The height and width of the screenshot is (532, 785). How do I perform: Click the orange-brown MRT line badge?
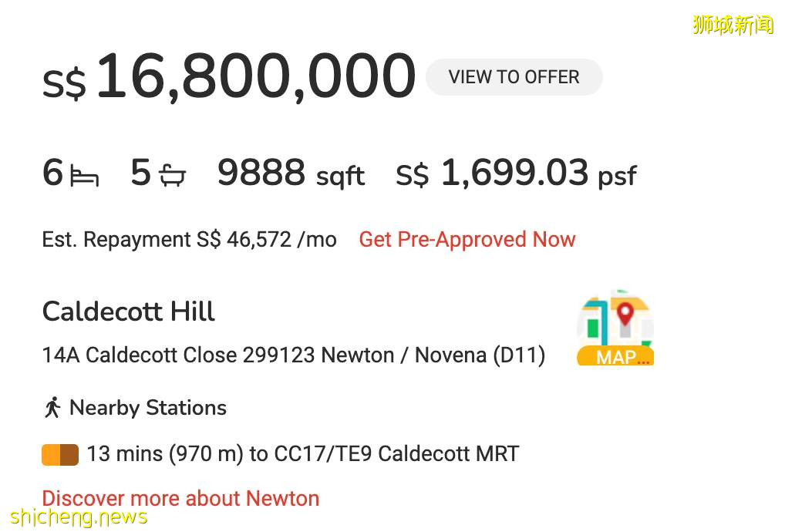[x=60, y=454]
